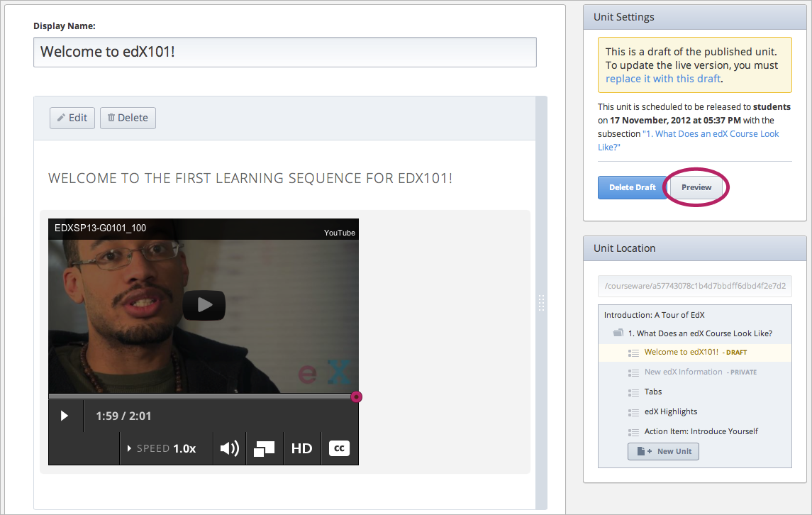The height and width of the screenshot is (515, 812).
Task: Toggle HD video quality
Action: (301, 448)
